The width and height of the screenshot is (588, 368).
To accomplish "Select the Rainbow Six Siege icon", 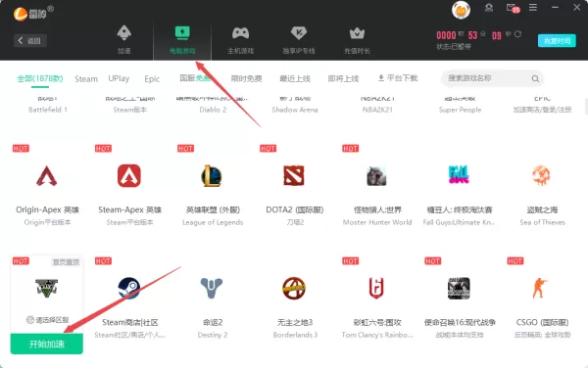I will pyautogui.click(x=376, y=288).
